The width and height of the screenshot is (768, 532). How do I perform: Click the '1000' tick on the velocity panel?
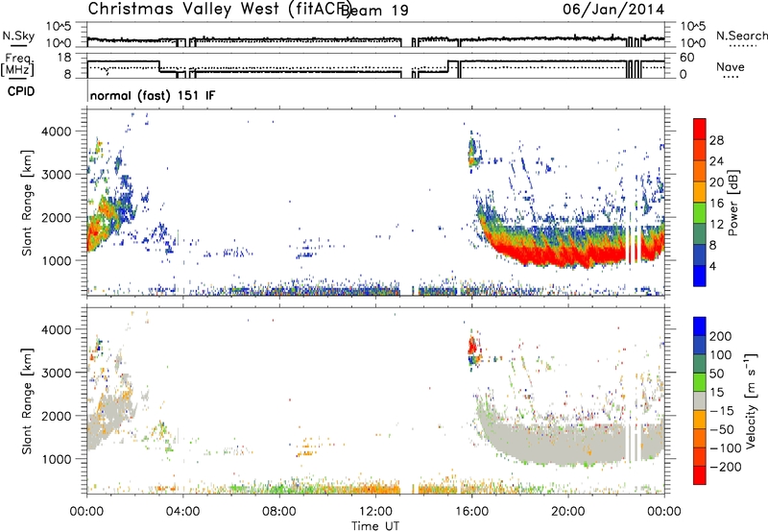(x=56, y=459)
